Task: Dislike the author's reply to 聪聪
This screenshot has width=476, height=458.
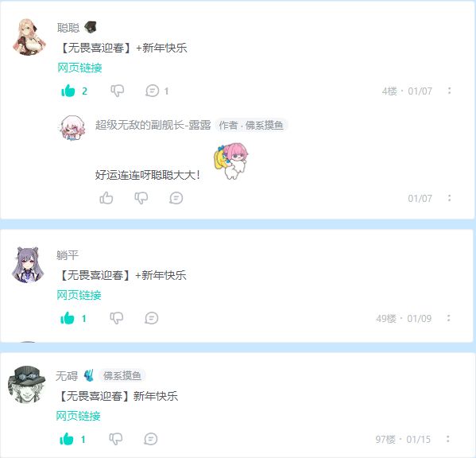Action: click(141, 198)
